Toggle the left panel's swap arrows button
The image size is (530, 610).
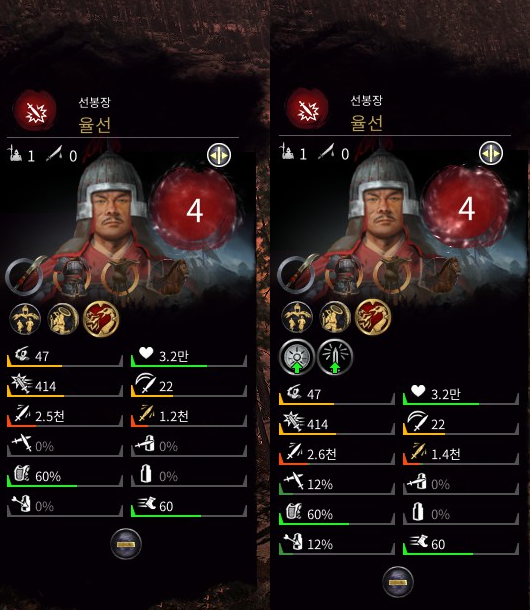[x=219, y=155]
